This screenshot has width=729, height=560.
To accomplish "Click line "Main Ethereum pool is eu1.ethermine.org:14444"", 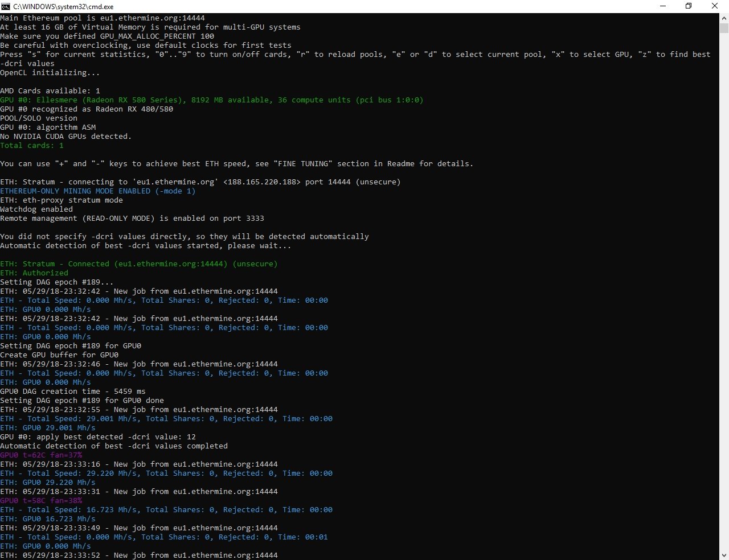I will (103, 18).
